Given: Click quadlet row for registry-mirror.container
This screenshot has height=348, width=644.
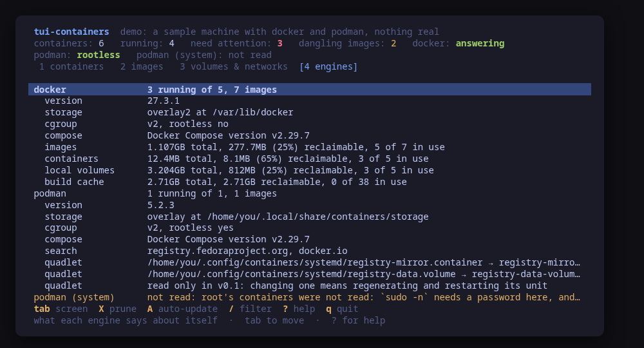Looking at the screenshot, I should 310,262.
